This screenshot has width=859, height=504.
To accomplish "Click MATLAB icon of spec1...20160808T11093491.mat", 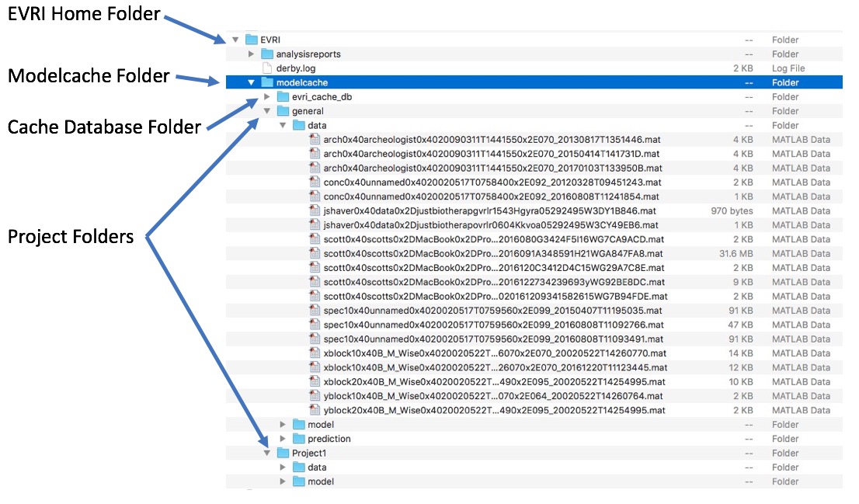I will tap(315, 339).
